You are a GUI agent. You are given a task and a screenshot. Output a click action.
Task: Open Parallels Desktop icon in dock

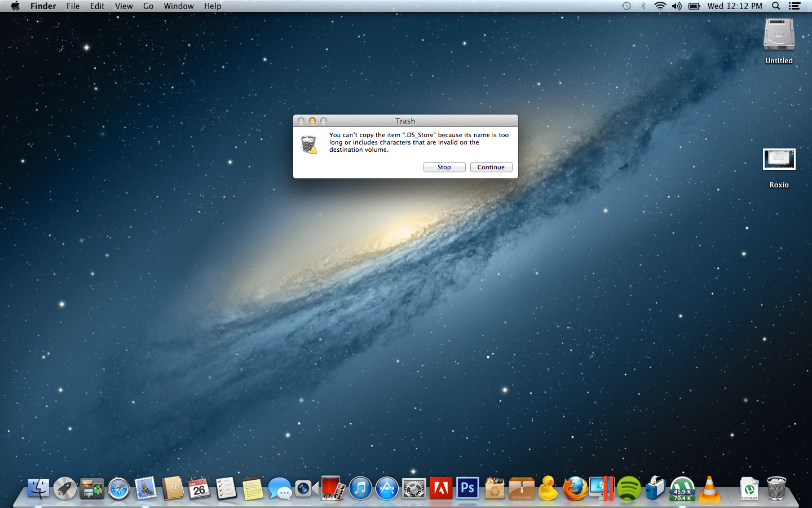coord(602,489)
